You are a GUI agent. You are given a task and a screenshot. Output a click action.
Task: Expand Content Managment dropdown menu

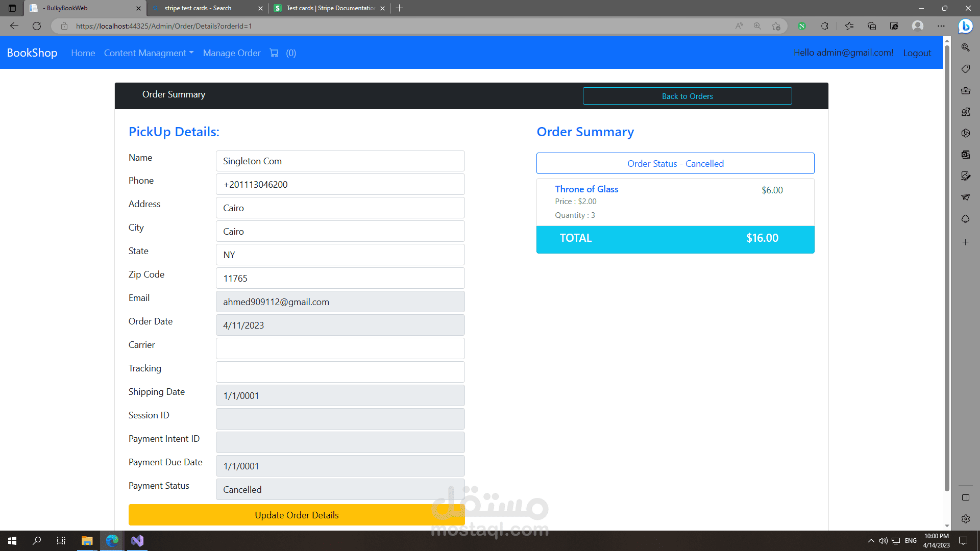click(149, 53)
